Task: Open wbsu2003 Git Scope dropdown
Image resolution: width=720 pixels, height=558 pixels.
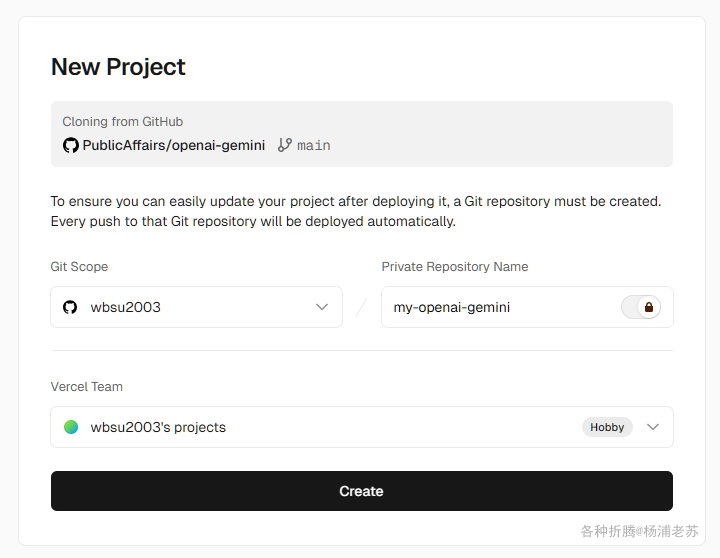Action: 196,307
